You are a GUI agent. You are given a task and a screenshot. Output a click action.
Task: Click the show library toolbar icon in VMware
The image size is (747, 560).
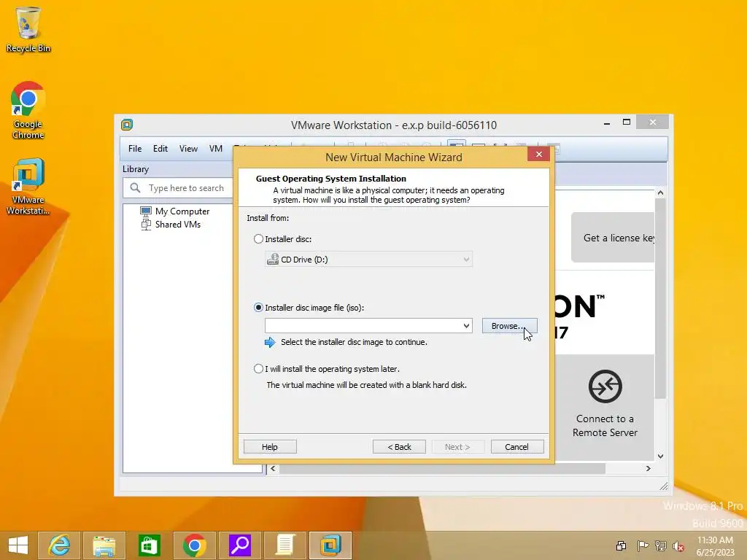[x=456, y=146]
